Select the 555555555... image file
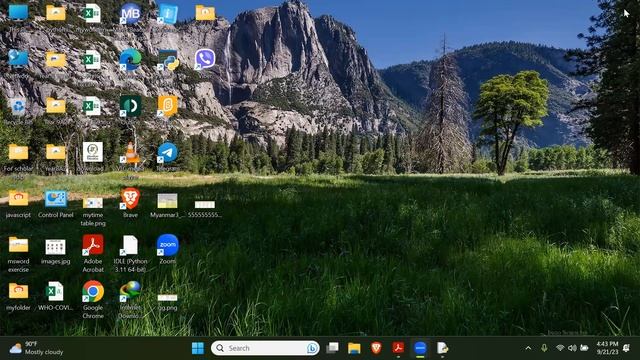640x360 pixels. 204,204
